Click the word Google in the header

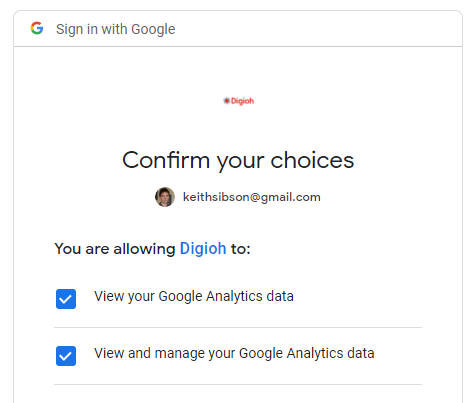[153, 29]
